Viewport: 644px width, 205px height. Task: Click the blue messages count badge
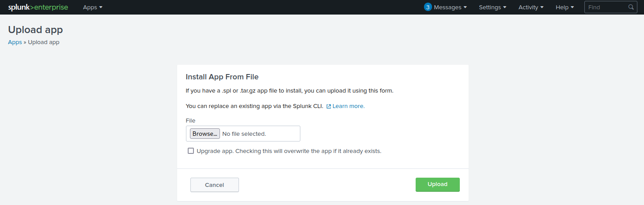(x=428, y=7)
